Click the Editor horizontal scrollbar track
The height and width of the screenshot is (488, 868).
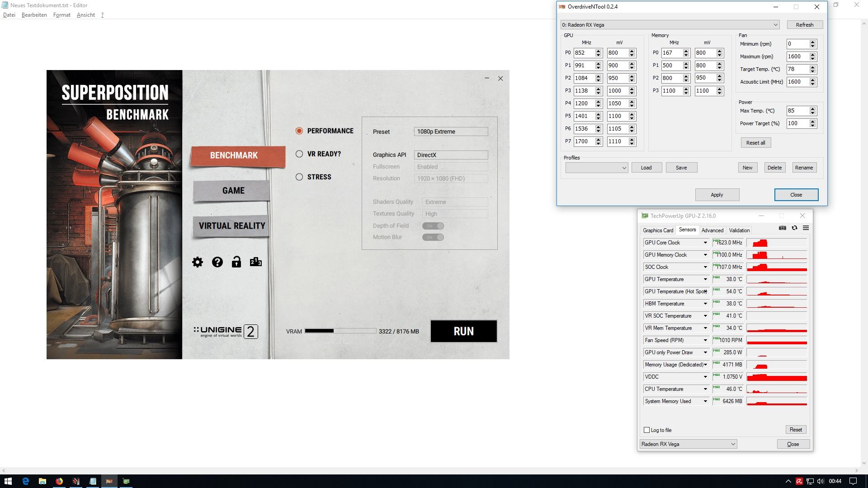[429, 470]
